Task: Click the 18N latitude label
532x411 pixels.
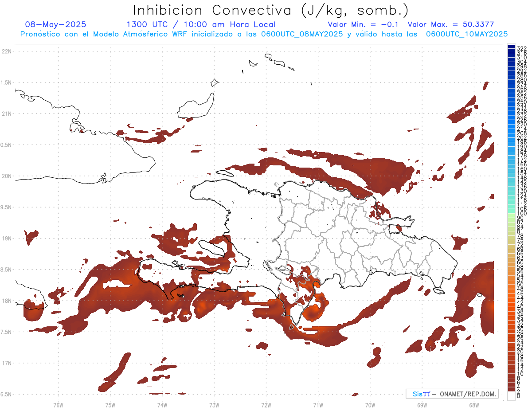Action: coord(7,301)
